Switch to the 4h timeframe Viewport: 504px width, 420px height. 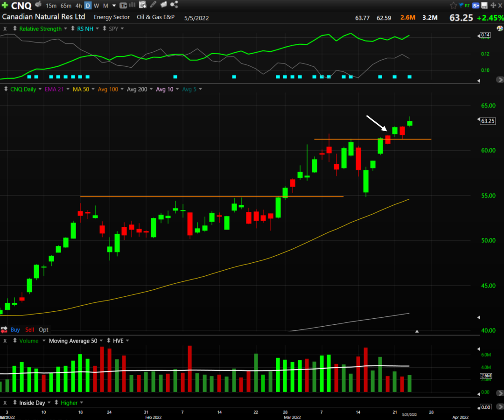pyautogui.click(x=78, y=6)
